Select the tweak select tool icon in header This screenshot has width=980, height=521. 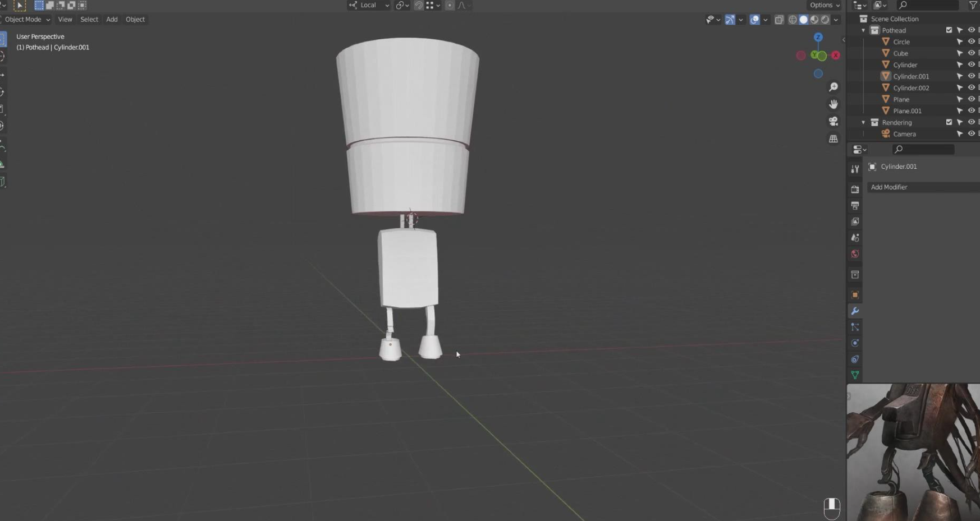[19, 5]
